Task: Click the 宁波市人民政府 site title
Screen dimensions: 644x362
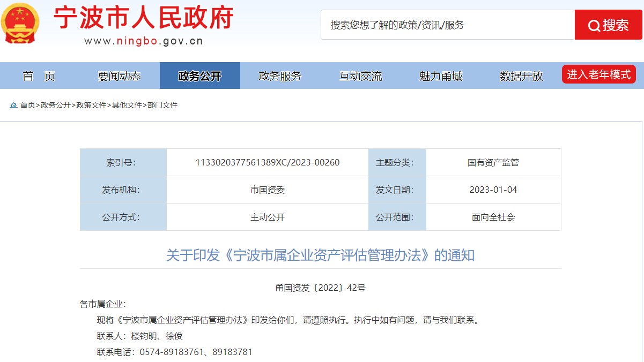Action: point(144,18)
